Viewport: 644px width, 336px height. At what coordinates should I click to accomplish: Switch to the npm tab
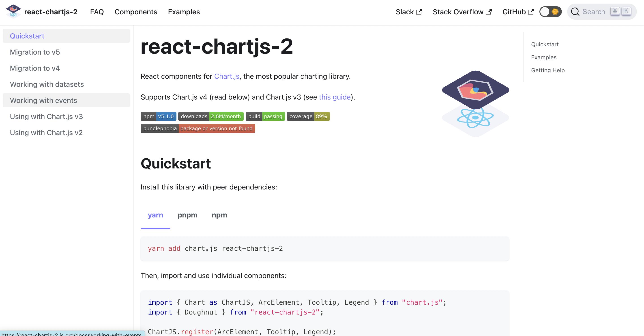219,215
